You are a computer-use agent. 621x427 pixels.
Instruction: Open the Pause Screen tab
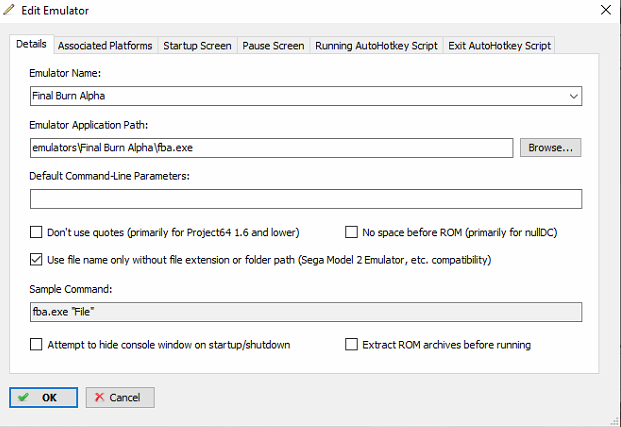coord(273,46)
